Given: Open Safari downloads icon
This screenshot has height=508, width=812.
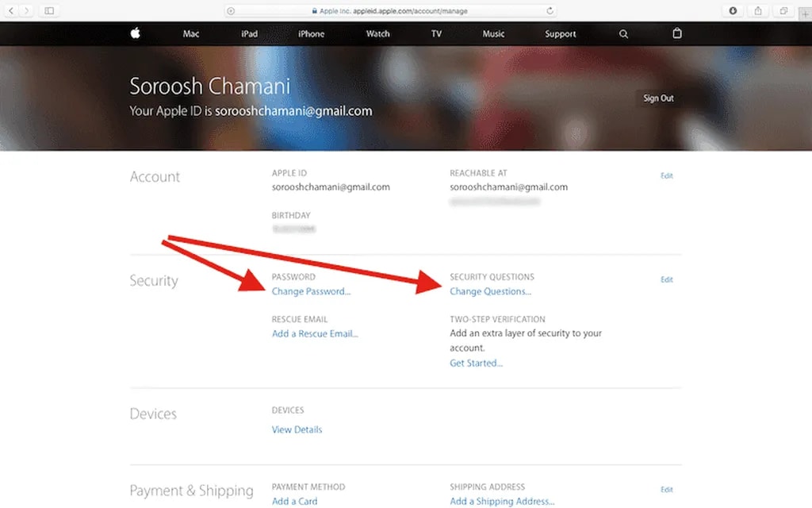Looking at the screenshot, I should click(x=733, y=10).
